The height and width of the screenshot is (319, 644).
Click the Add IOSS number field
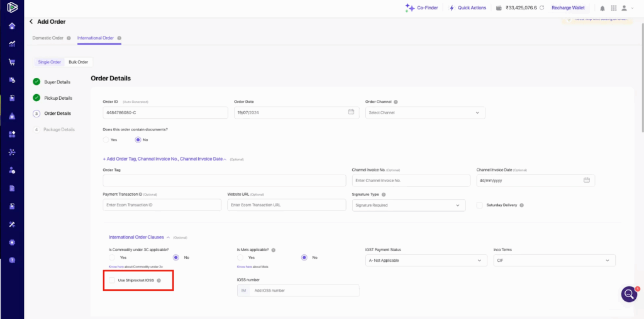pos(305,291)
